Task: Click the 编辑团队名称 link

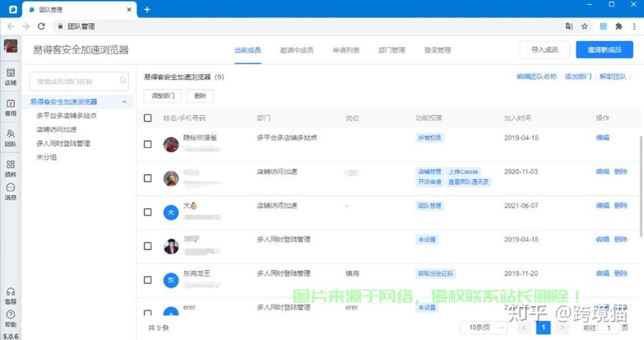Action: tap(537, 76)
